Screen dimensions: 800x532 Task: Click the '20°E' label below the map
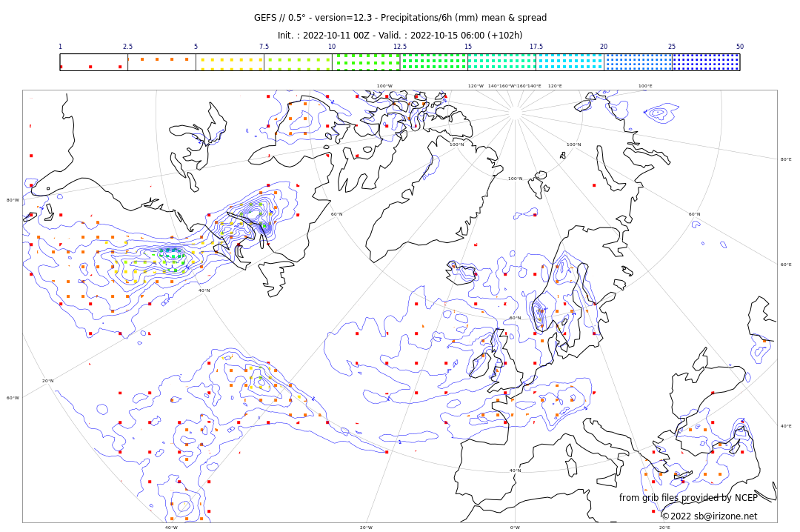[664, 528]
